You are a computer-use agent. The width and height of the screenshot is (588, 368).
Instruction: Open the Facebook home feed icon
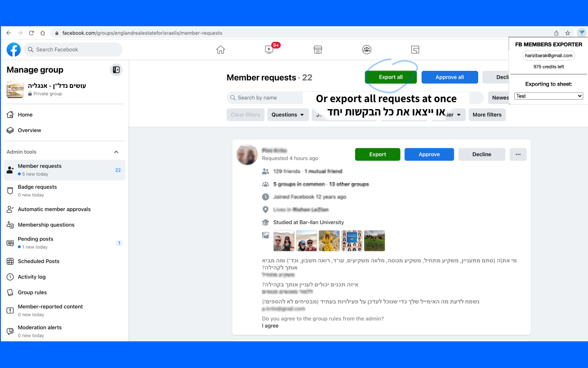point(220,49)
